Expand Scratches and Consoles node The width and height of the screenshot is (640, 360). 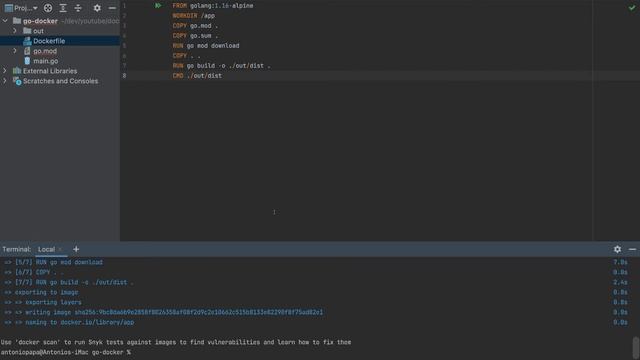5,81
